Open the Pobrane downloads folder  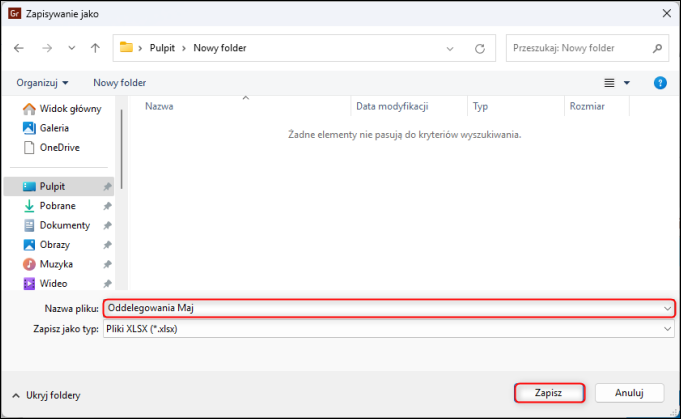[57, 206]
